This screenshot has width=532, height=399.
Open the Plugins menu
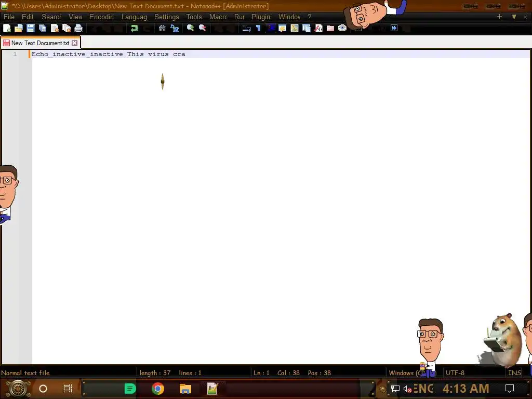click(x=261, y=17)
